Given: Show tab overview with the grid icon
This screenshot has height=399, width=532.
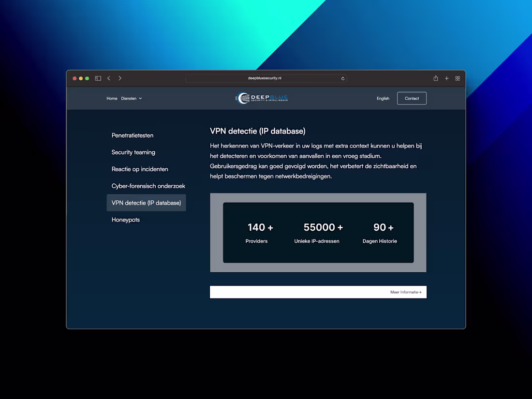Looking at the screenshot, I should click(457, 78).
